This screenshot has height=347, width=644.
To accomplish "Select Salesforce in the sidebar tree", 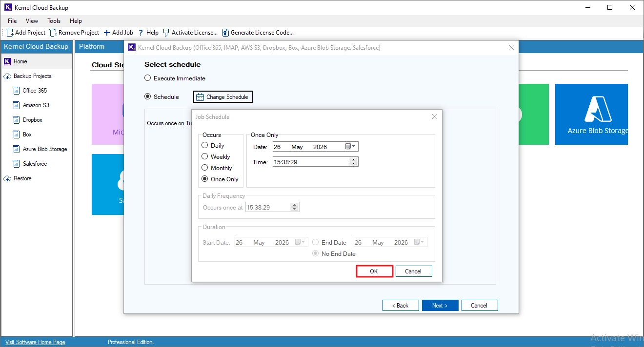I will point(35,164).
